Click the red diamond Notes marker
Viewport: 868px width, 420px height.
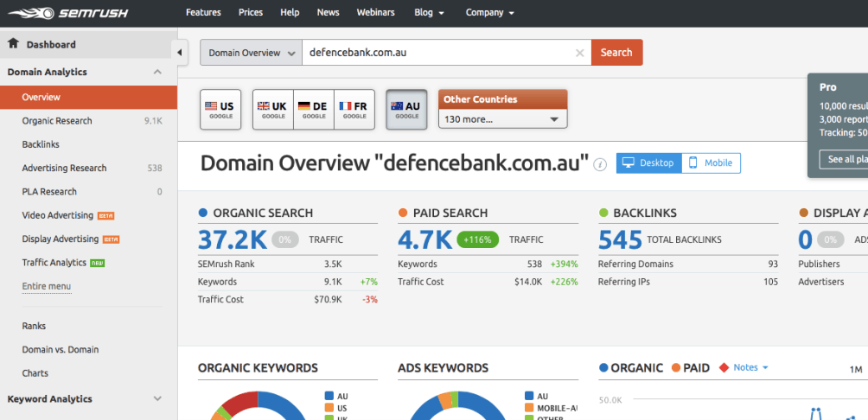tap(724, 367)
